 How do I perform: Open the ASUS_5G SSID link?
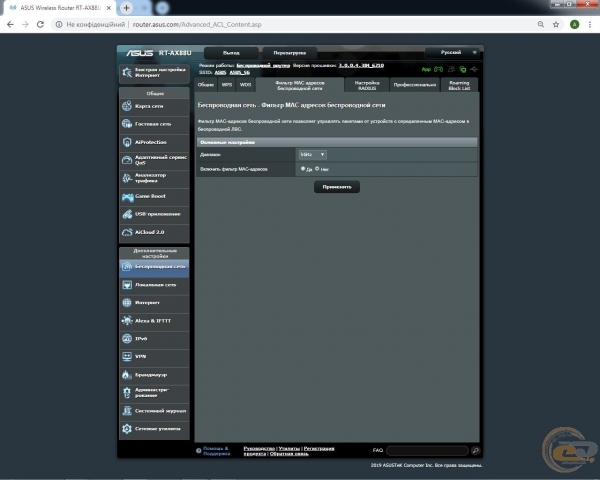pyautogui.click(x=240, y=72)
